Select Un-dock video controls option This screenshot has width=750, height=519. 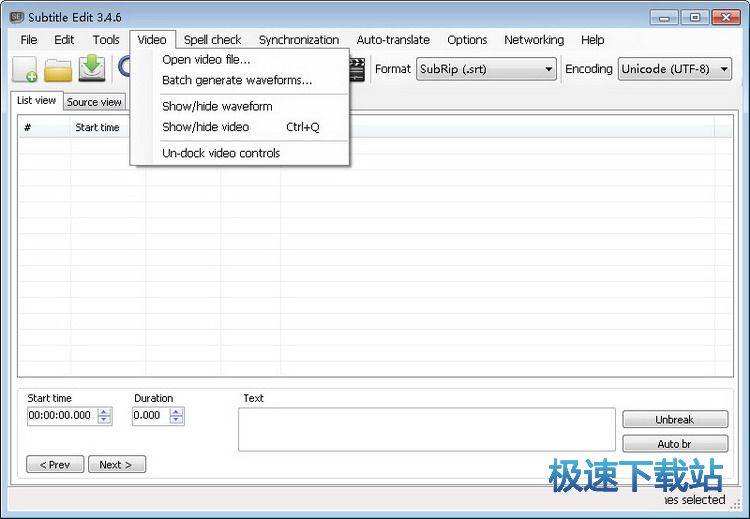[221, 153]
